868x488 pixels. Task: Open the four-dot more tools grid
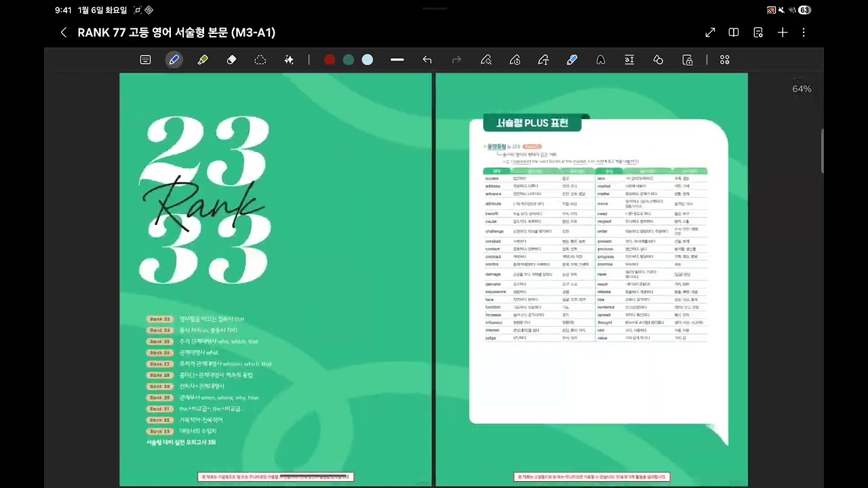(x=725, y=60)
